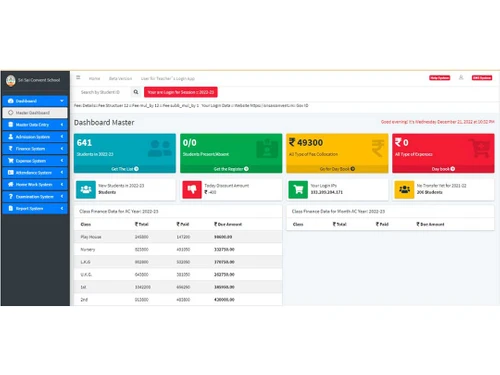The width and height of the screenshot is (500, 375).
Task: Click the arrow icon beside Get The List
Action: (136, 169)
